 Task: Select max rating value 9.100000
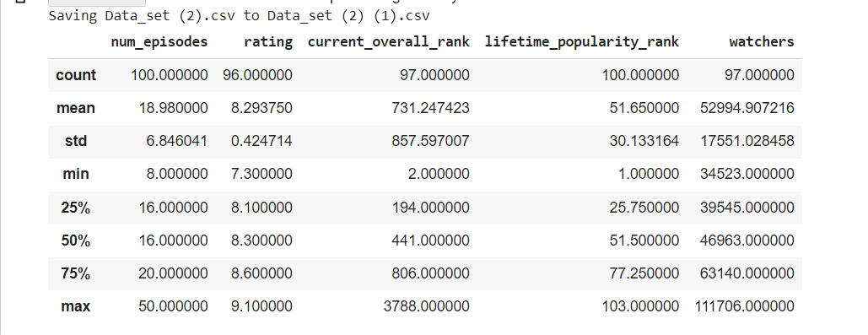click(x=261, y=307)
